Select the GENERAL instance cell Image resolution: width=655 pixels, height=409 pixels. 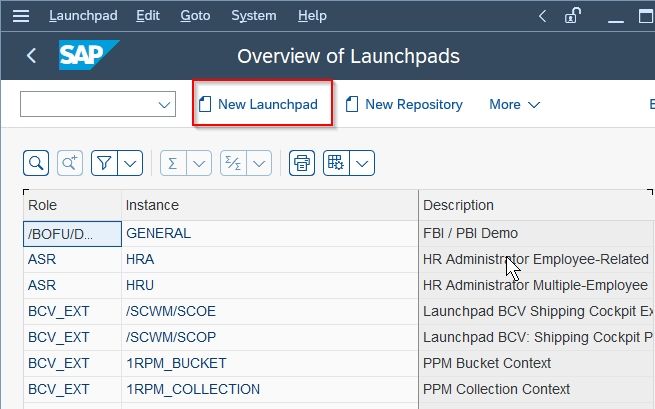270,234
